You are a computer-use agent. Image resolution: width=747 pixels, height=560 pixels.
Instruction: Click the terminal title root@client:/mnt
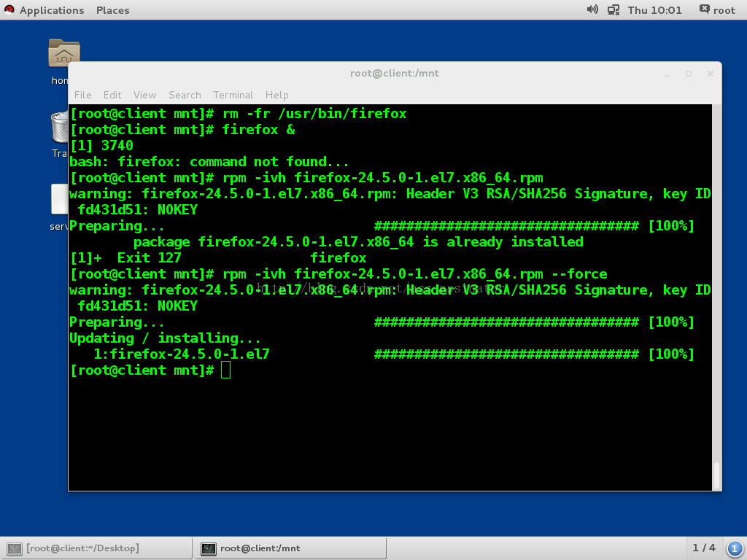[395, 74]
